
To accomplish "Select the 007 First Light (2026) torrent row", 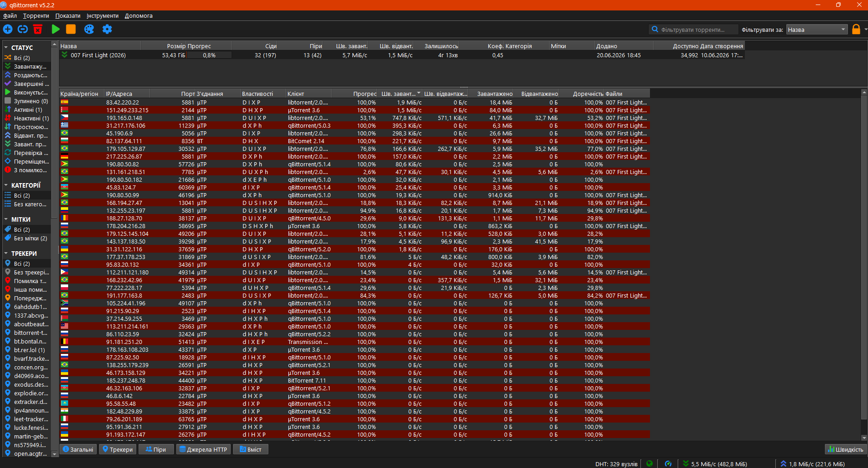I will [x=402, y=55].
